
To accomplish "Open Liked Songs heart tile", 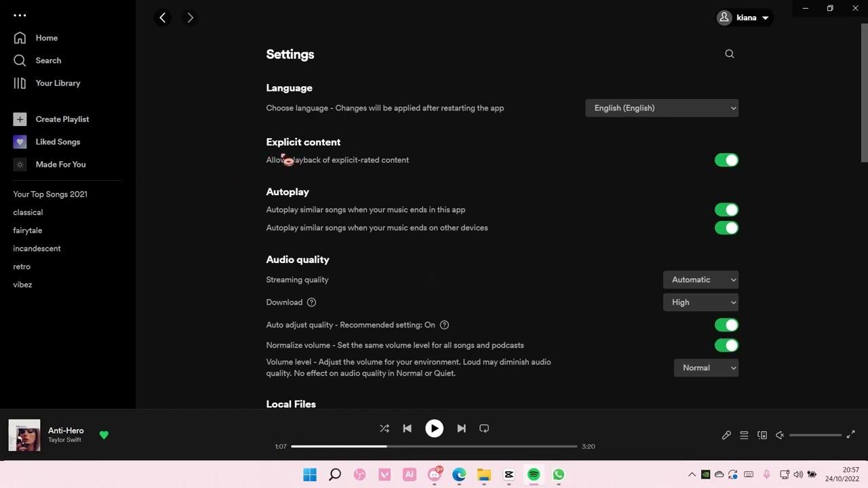I will pos(20,142).
